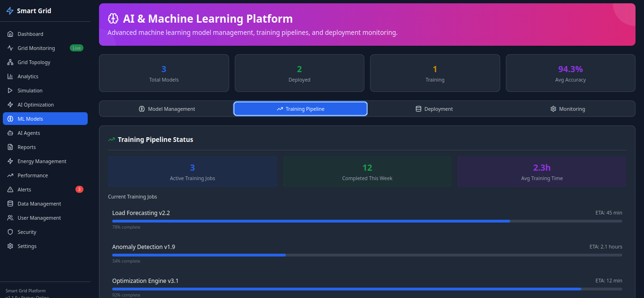Click the Optimization Engine v3.1 progress bar
The height and width of the screenshot is (298, 644).
[x=367, y=289]
